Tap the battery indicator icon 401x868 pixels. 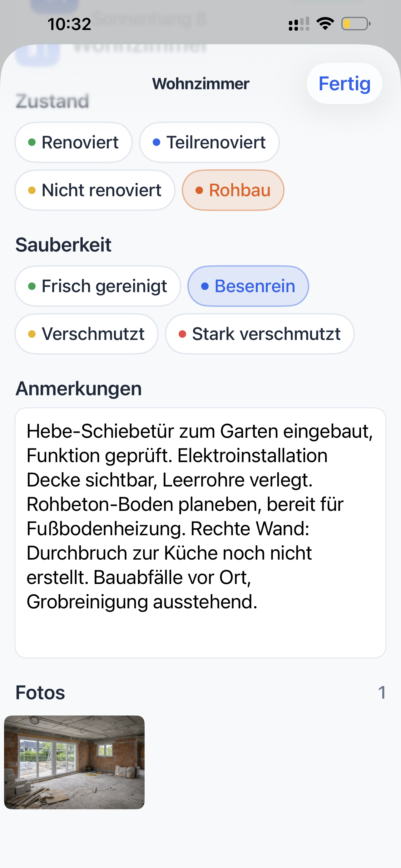tap(356, 24)
